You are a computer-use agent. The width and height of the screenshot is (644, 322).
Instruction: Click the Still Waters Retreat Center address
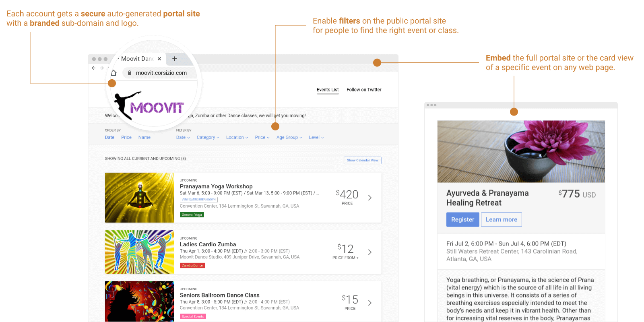(x=512, y=255)
